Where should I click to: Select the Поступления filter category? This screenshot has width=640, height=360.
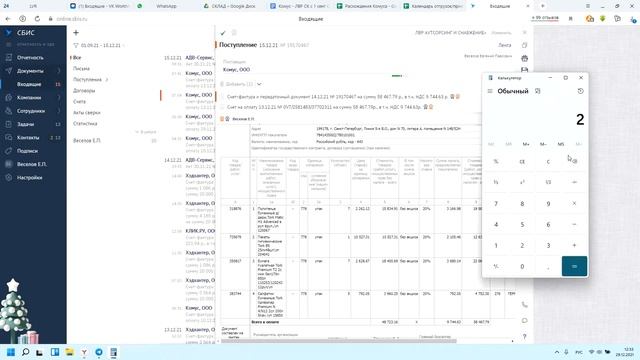[x=87, y=80]
